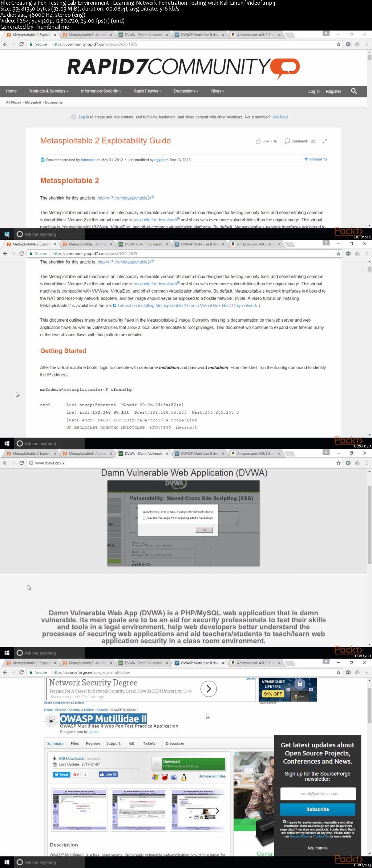Click the page scrollbar thumb in the Getting Started frame
The width and height of the screenshot is (372, 868).
click(369, 269)
